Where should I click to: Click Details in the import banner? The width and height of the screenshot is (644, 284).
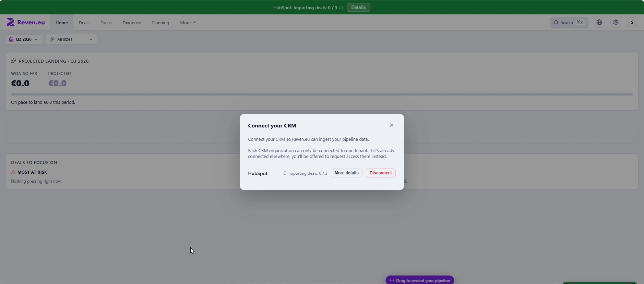coord(358,8)
